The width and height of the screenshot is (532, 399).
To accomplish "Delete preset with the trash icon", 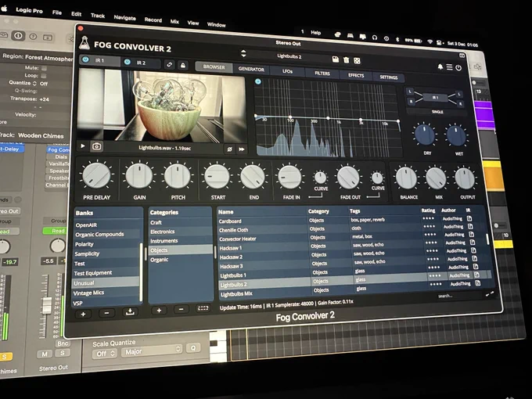I will 346,60.
